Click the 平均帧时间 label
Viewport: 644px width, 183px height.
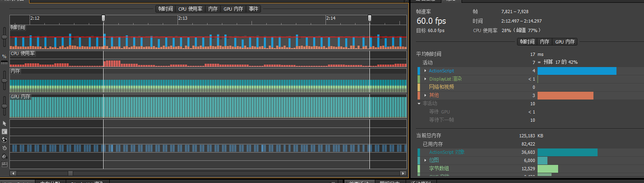click(429, 54)
